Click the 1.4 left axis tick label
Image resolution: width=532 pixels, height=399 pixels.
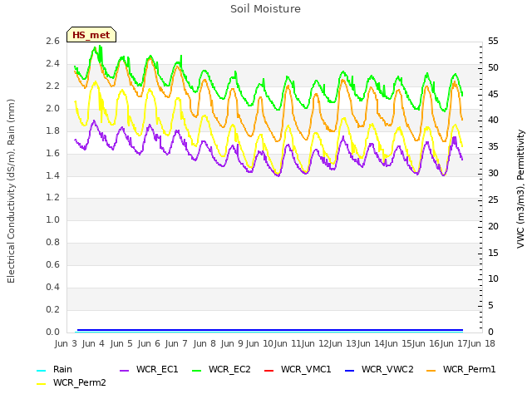(52, 175)
